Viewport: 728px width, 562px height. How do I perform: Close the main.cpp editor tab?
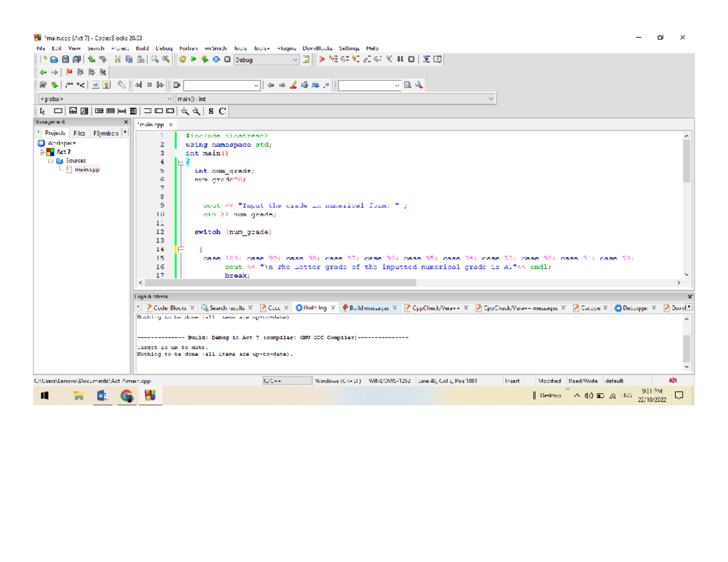(170, 125)
